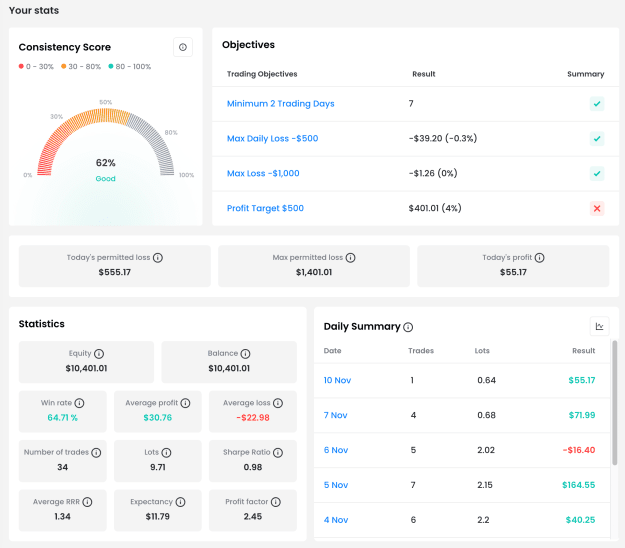
Task: Click the Win rate info icon
Action: click(79, 403)
